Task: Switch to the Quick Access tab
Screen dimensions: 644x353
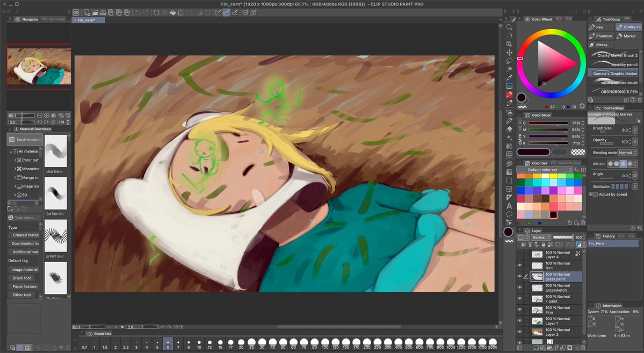Action: coord(566,163)
